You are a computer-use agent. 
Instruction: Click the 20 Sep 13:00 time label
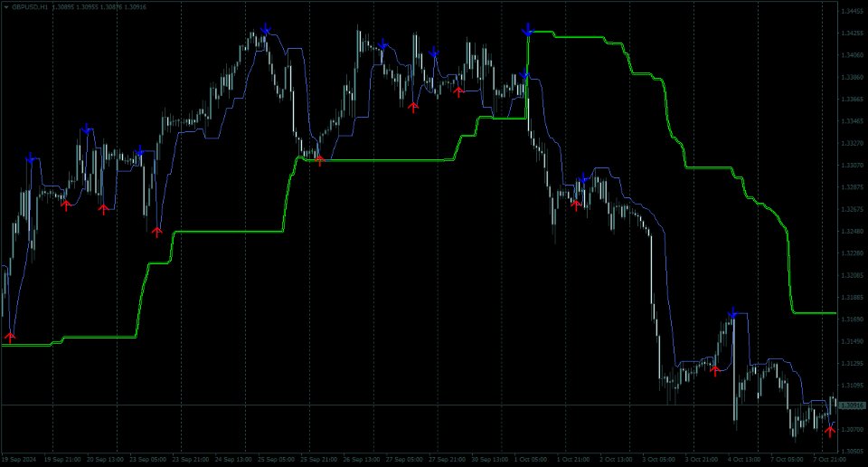click(x=105, y=459)
